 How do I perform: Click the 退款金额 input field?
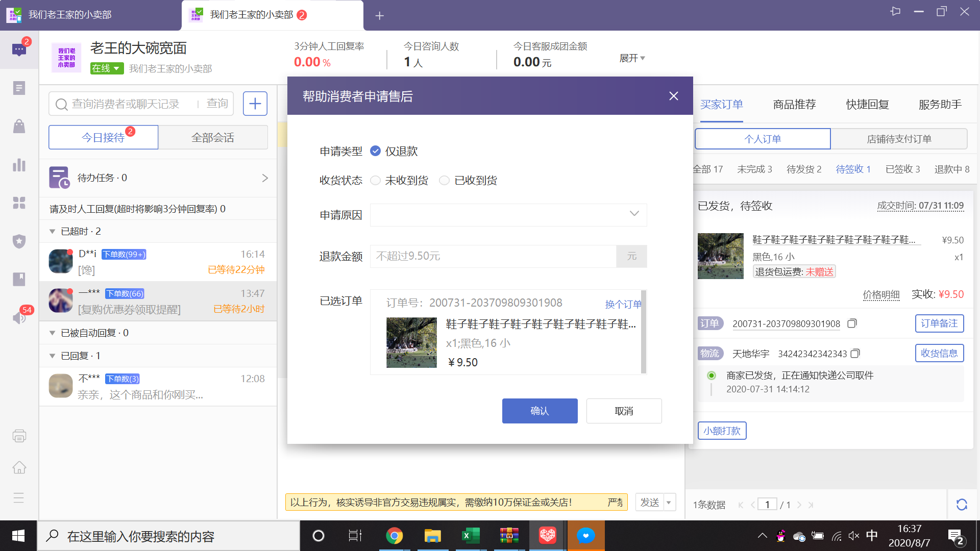tap(493, 256)
